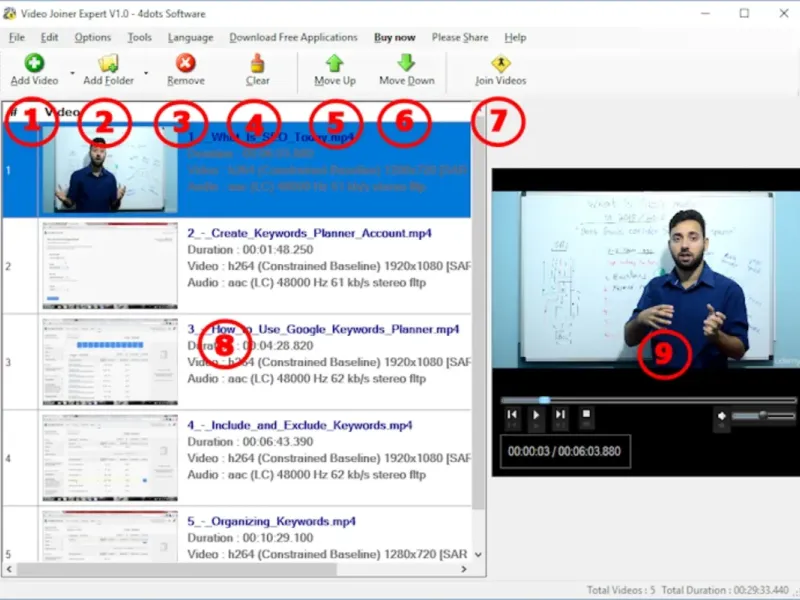Select thumbnail of Organizing_Keywords video
The image size is (800, 600).
point(110,536)
